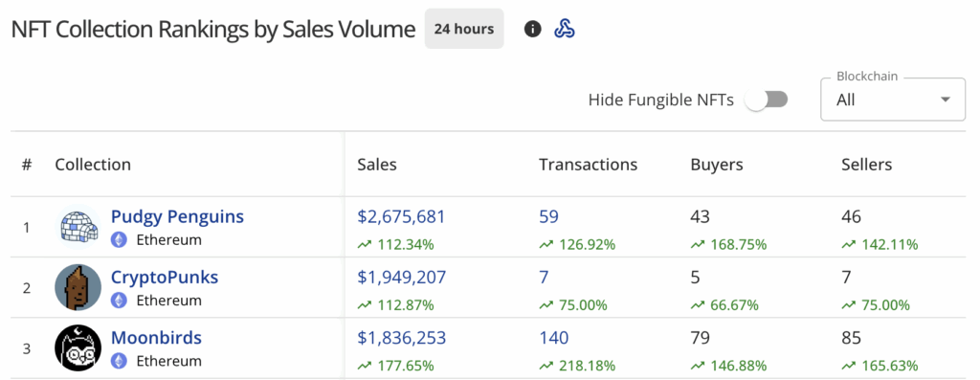Click the Moonbirds owl avatar

click(x=78, y=348)
